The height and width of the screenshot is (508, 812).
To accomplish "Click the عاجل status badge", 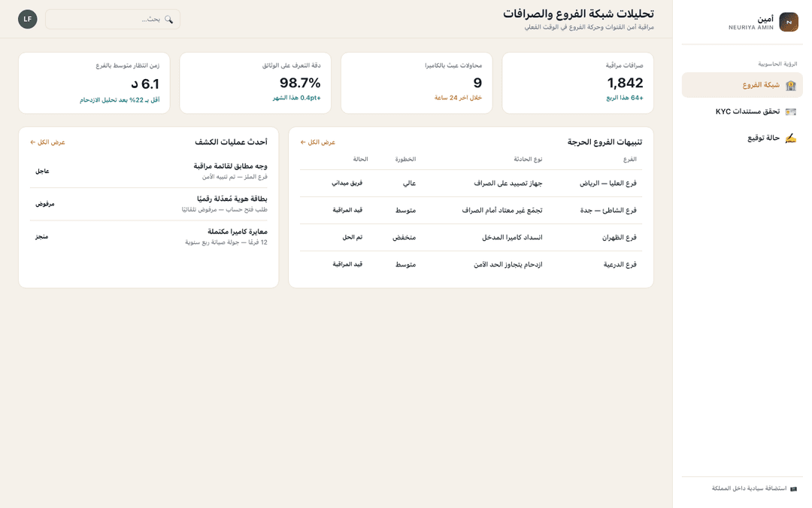I will [42, 171].
